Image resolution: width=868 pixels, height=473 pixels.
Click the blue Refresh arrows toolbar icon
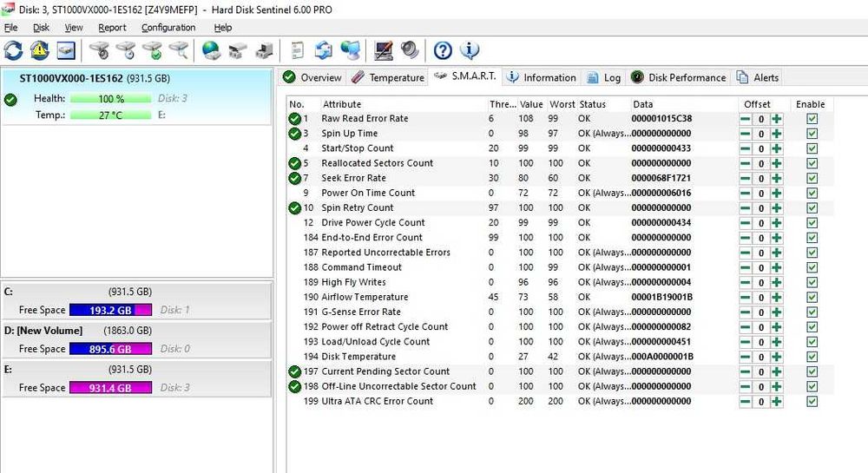tap(13, 50)
